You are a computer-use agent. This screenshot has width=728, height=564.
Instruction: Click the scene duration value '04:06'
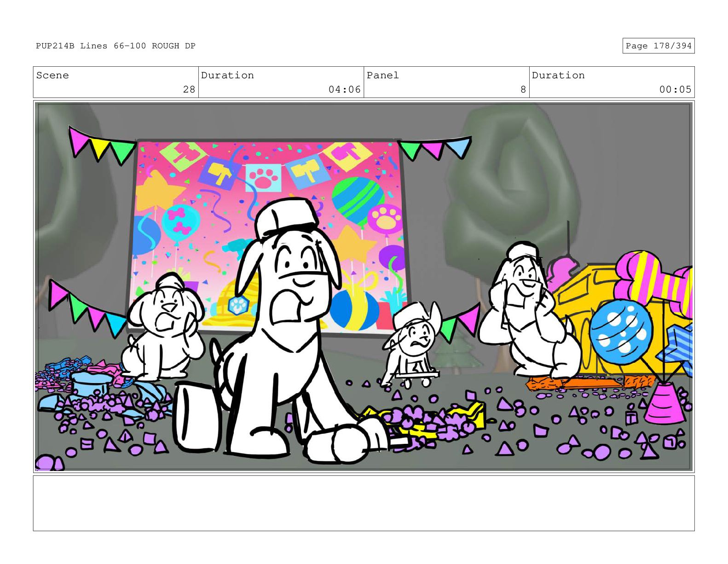click(344, 89)
